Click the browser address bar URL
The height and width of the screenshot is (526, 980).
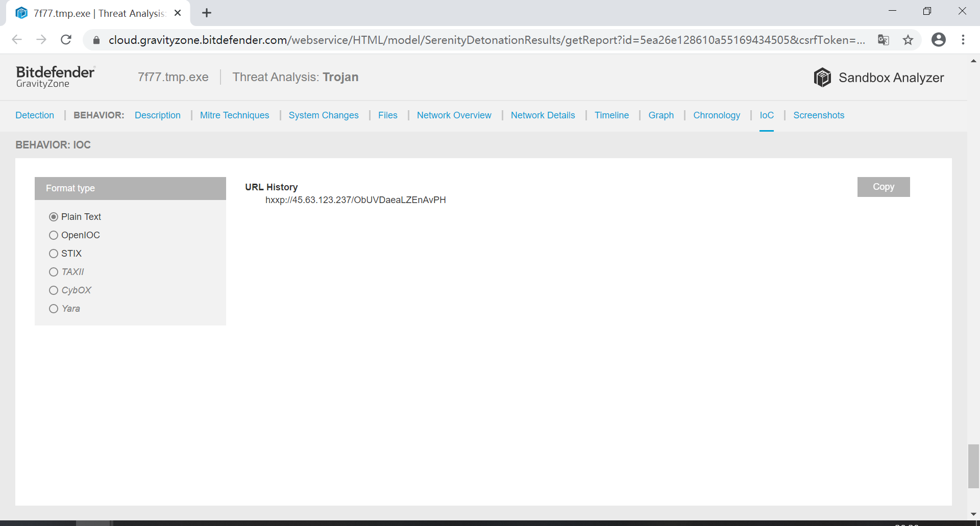486,40
